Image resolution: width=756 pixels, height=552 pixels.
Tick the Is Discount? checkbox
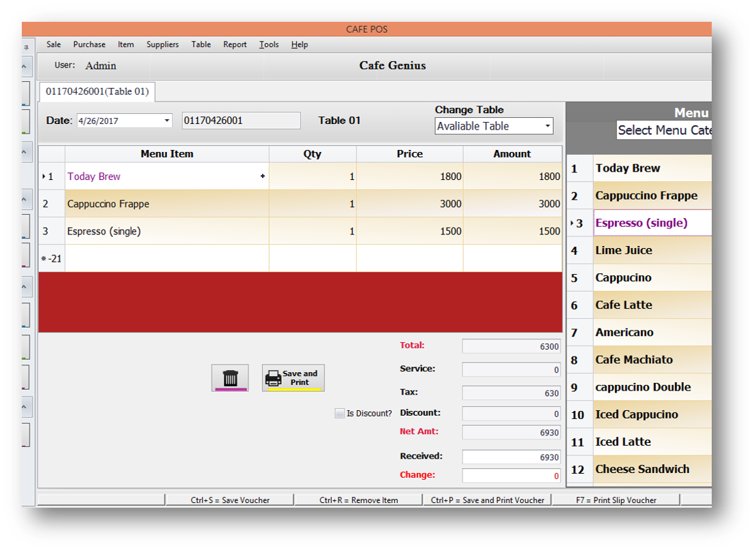(x=340, y=414)
